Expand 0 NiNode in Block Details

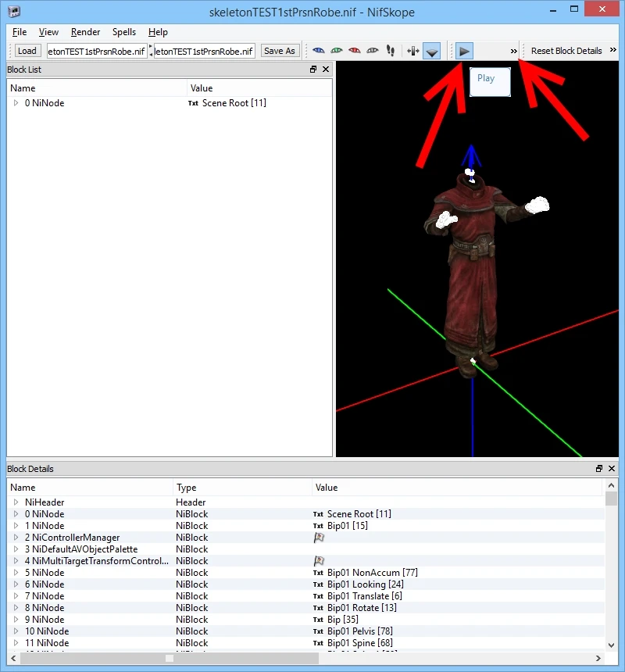click(x=16, y=514)
